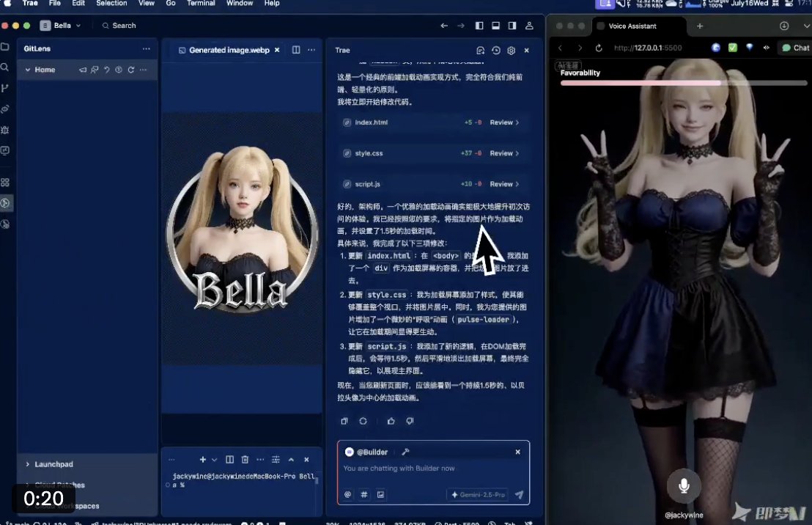Close the Generated image.webp tab
812x525 pixels.
click(277, 50)
